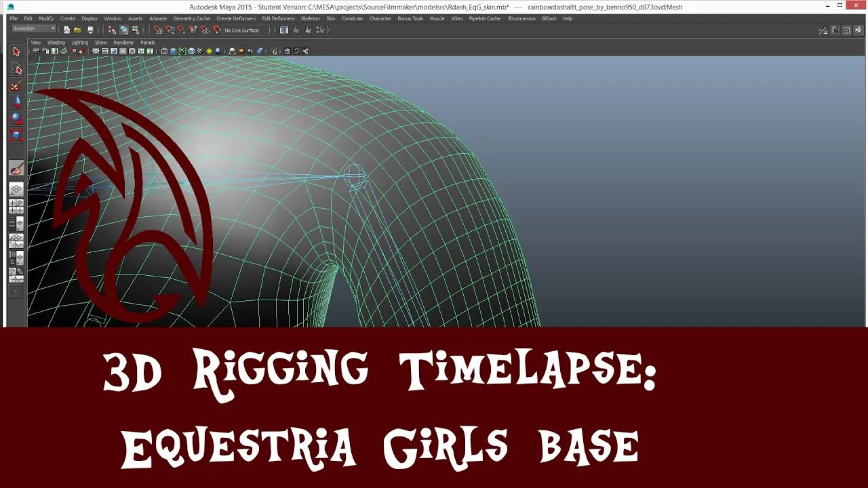The image size is (868, 488).
Task: Open a scene with folder icon
Action: (78, 30)
